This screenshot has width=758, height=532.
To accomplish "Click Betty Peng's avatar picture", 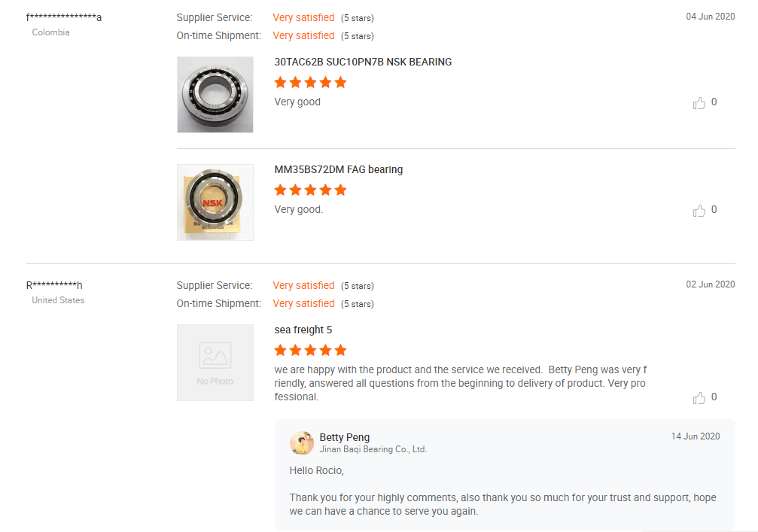I will point(302,443).
